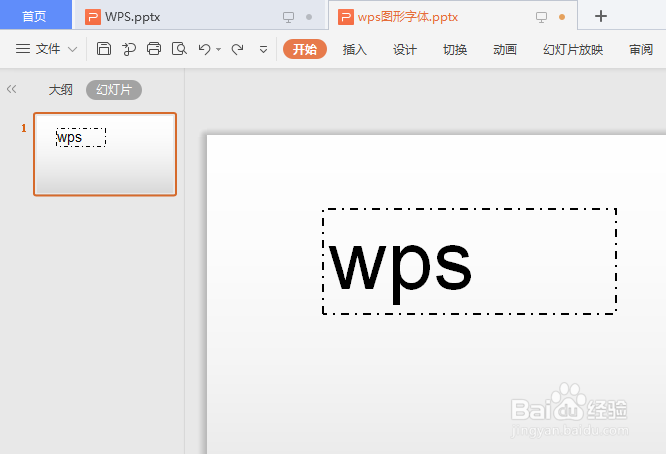The image size is (666, 454).
Task: Open the 审阅 ribbon tab
Action: pos(641,49)
